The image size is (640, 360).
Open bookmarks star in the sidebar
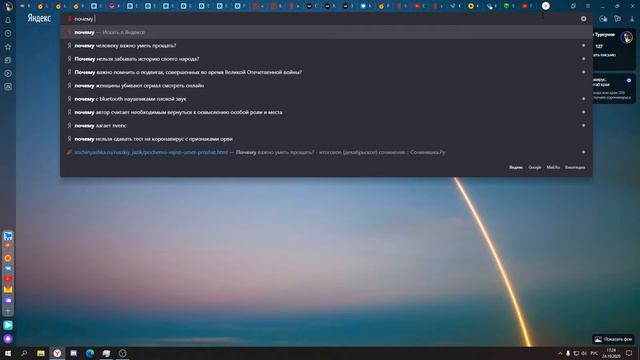tap(8, 47)
